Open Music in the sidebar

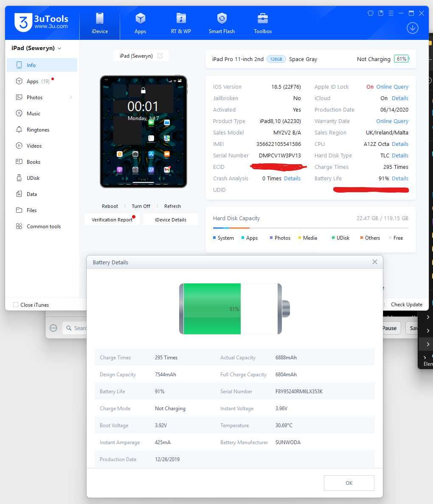pos(42,113)
